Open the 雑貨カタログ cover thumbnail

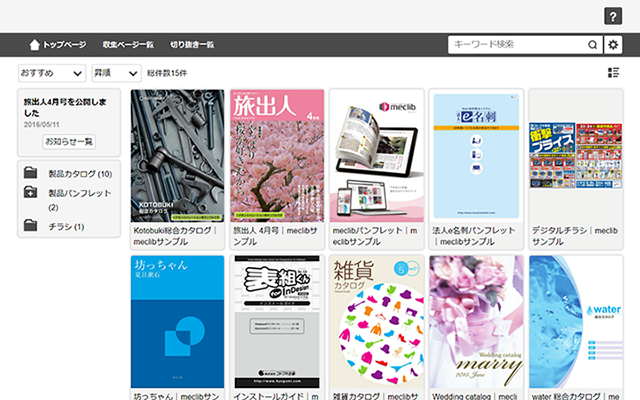tap(376, 320)
